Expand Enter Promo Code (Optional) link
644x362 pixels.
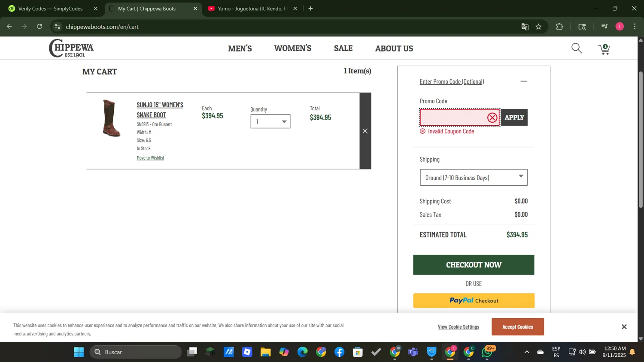pyautogui.click(x=452, y=81)
